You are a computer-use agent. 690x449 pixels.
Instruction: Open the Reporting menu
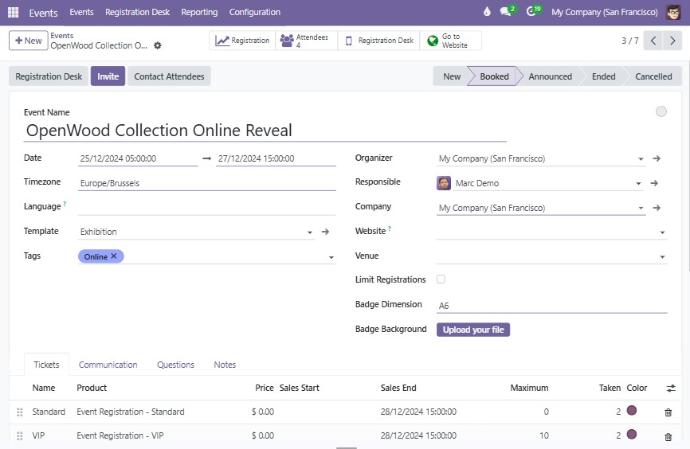pos(199,12)
